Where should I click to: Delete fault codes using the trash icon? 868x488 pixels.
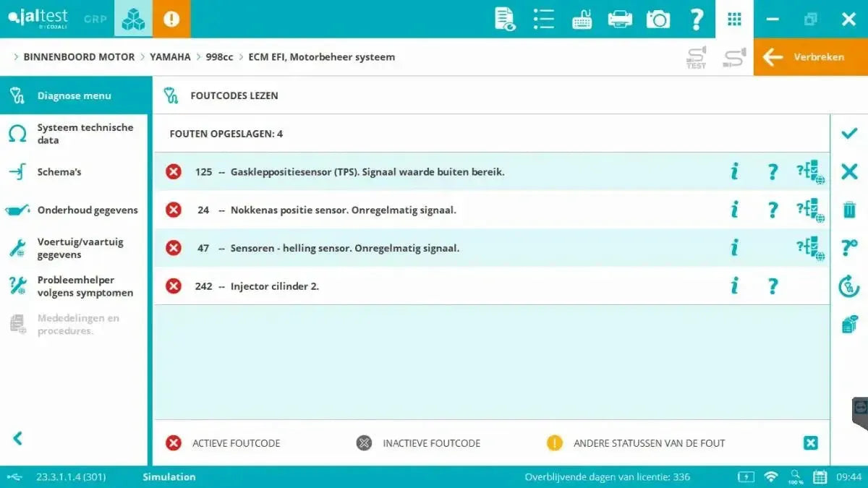(848, 210)
